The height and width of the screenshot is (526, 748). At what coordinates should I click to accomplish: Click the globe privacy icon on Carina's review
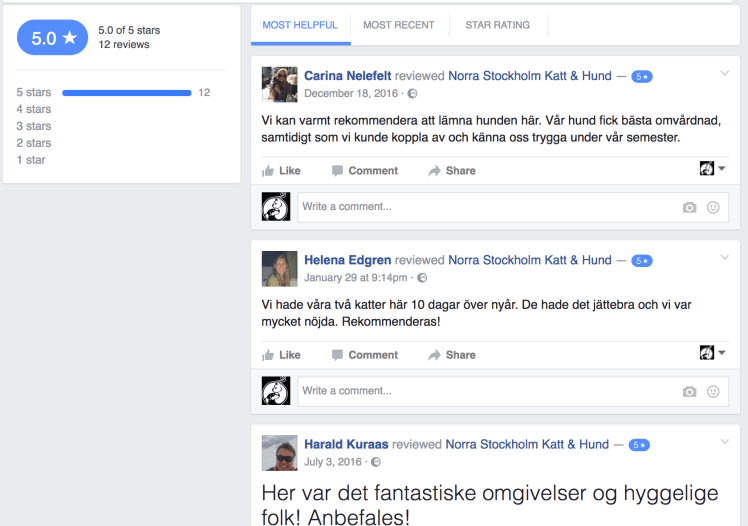click(413, 94)
